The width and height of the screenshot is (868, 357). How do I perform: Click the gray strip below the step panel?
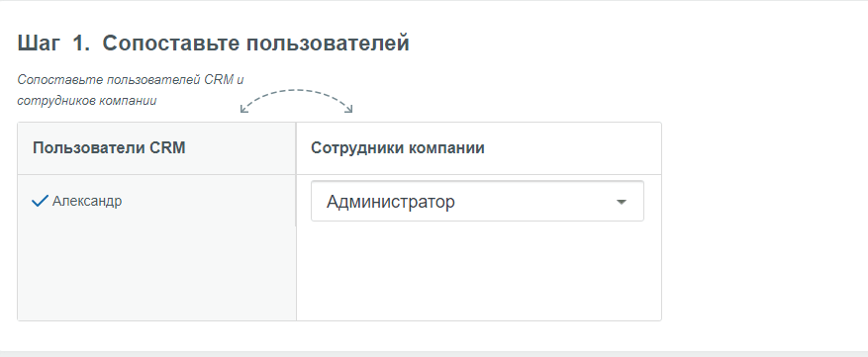pyautogui.click(x=434, y=354)
